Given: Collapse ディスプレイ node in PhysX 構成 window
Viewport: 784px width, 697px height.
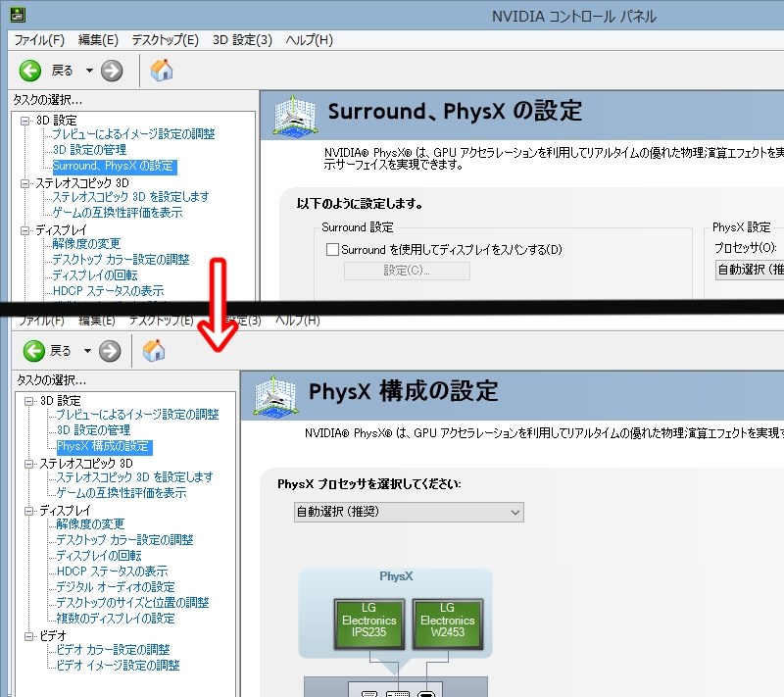Looking at the screenshot, I should pyautogui.click(x=29, y=511).
